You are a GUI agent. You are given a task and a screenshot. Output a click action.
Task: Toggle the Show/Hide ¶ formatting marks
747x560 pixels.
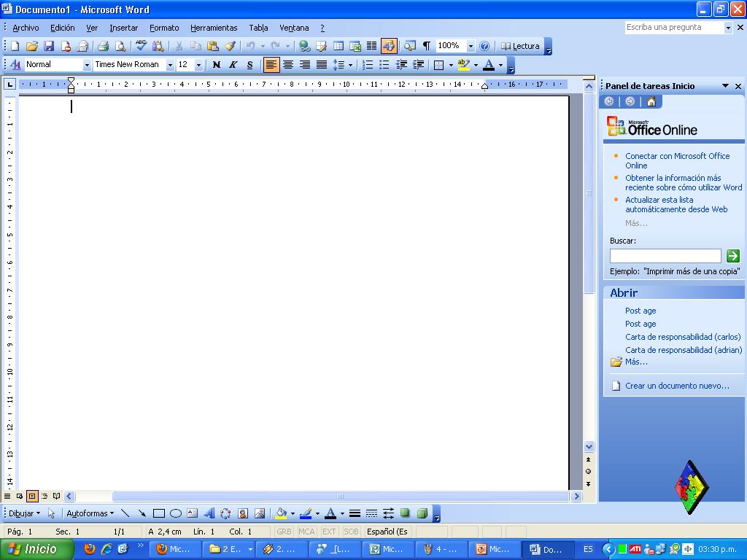[x=426, y=44]
